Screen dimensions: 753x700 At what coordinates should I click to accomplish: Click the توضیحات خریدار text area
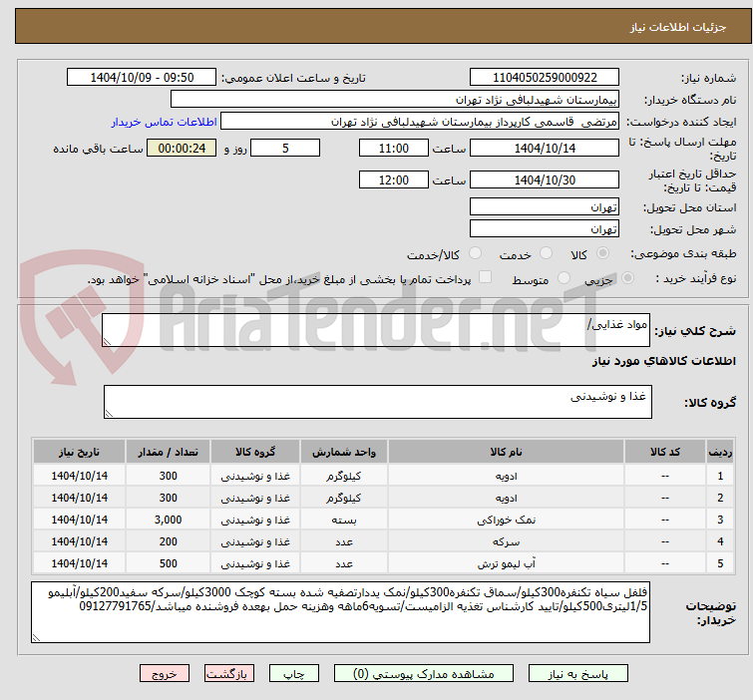click(x=340, y=612)
